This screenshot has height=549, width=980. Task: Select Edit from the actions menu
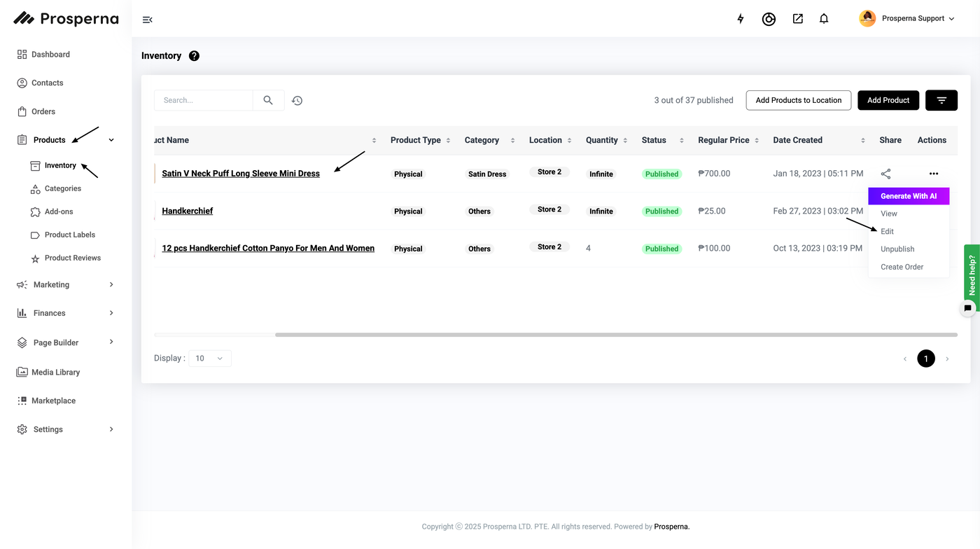pyautogui.click(x=887, y=231)
